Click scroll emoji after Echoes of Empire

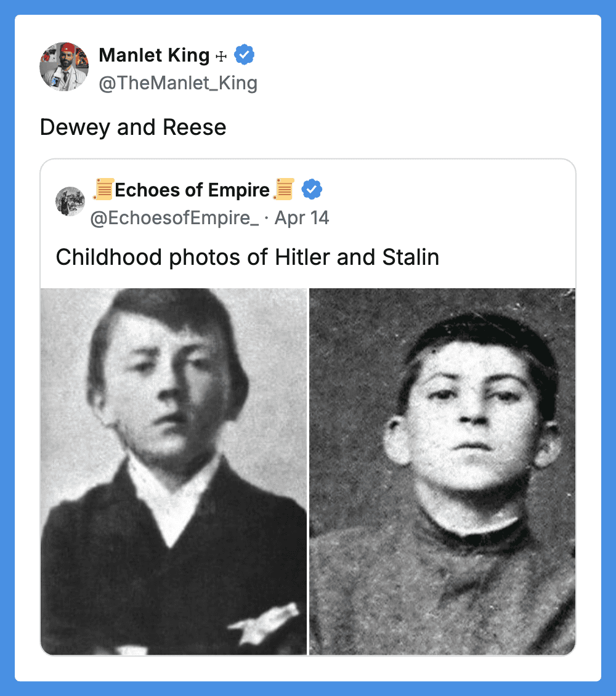click(284, 190)
